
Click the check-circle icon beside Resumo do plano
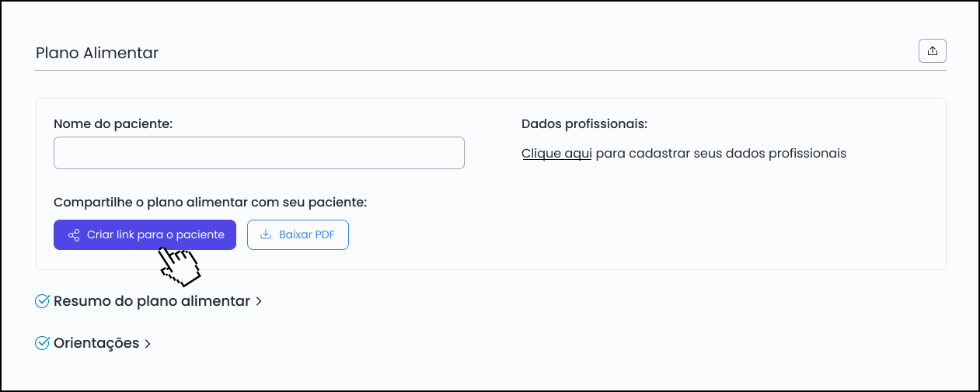tap(43, 301)
